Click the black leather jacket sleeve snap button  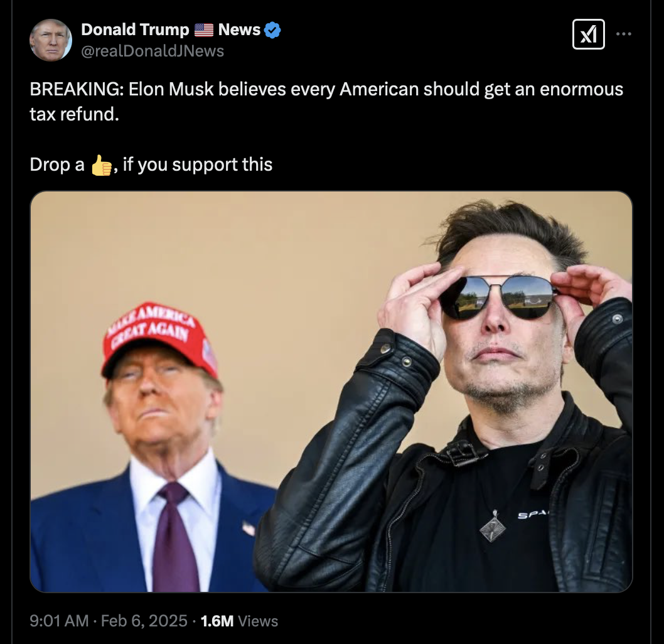coord(406,362)
